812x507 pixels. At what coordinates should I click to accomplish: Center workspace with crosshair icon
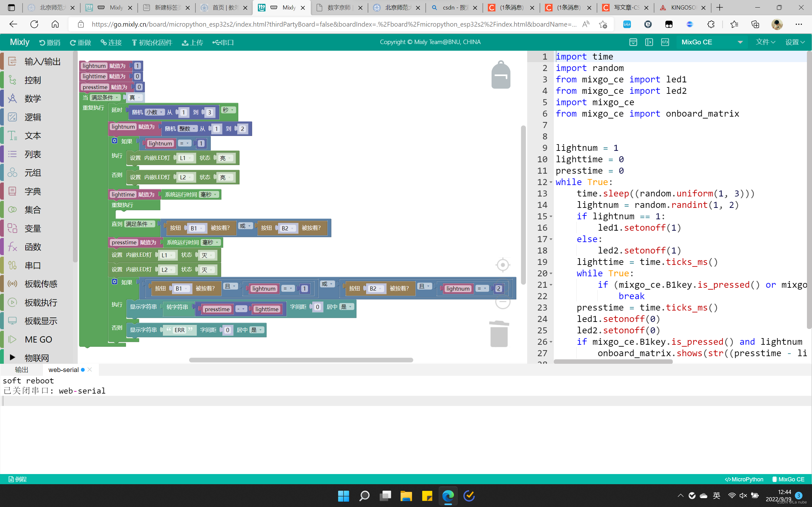click(502, 265)
